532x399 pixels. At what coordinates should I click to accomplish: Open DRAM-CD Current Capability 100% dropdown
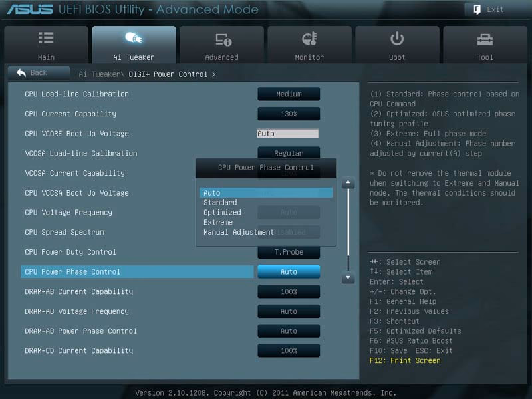point(289,350)
